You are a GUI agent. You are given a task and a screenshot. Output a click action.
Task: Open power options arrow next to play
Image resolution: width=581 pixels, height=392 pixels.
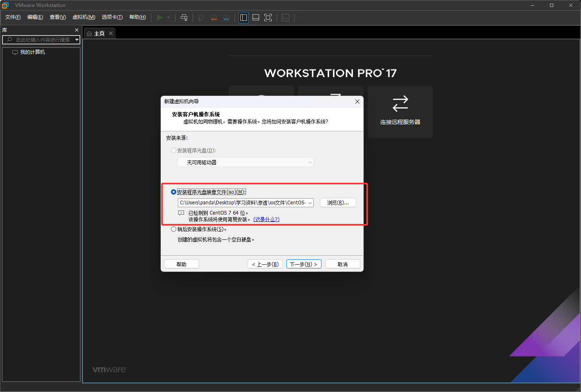pyautogui.click(x=169, y=17)
